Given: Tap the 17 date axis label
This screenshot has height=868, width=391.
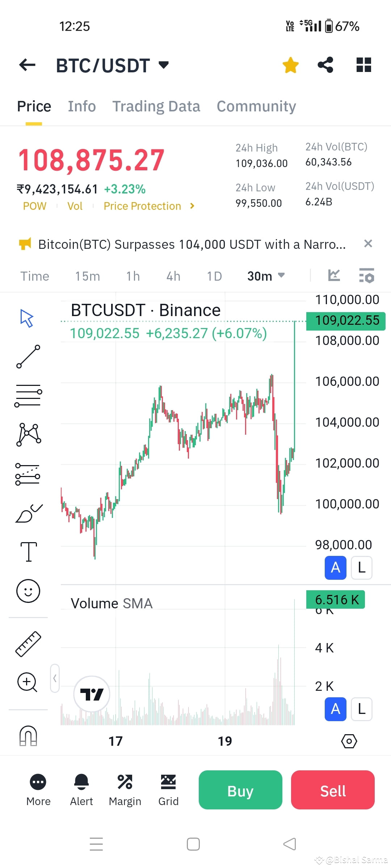Looking at the screenshot, I should coord(115,741).
